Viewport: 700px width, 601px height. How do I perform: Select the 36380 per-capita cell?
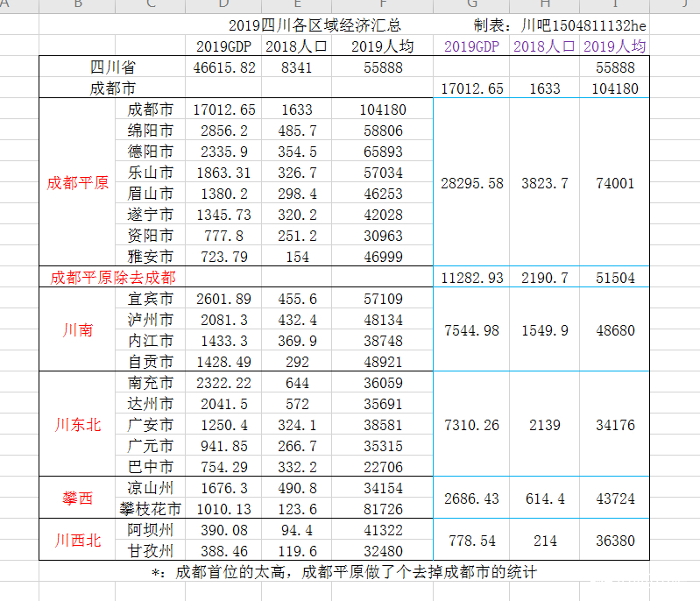[615, 541]
